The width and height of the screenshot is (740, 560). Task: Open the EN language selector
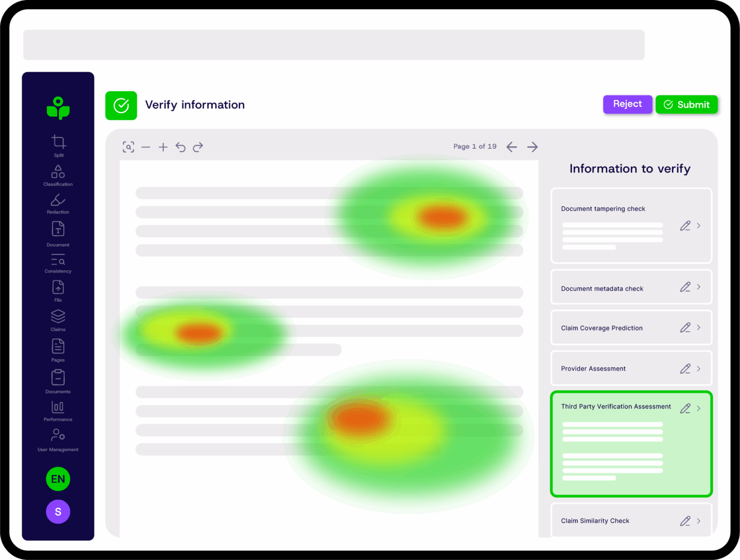tap(58, 479)
